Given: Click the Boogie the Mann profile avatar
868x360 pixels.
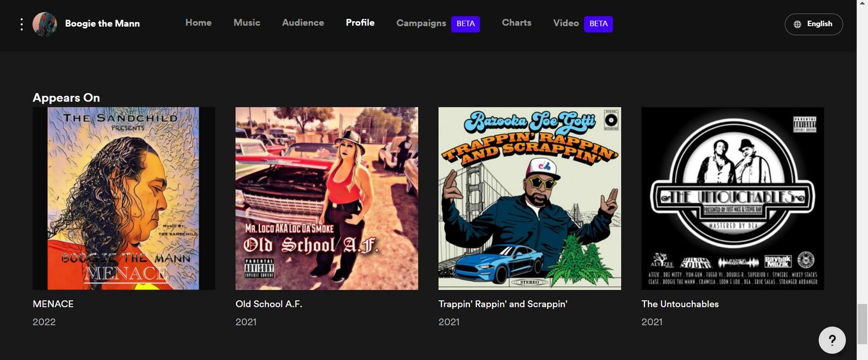Looking at the screenshot, I should point(44,24).
